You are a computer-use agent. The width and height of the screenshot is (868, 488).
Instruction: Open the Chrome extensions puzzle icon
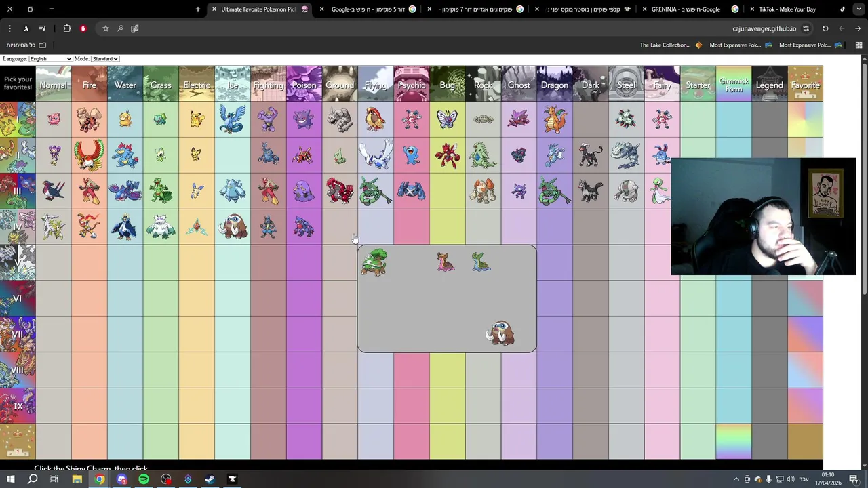click(67, 28)
